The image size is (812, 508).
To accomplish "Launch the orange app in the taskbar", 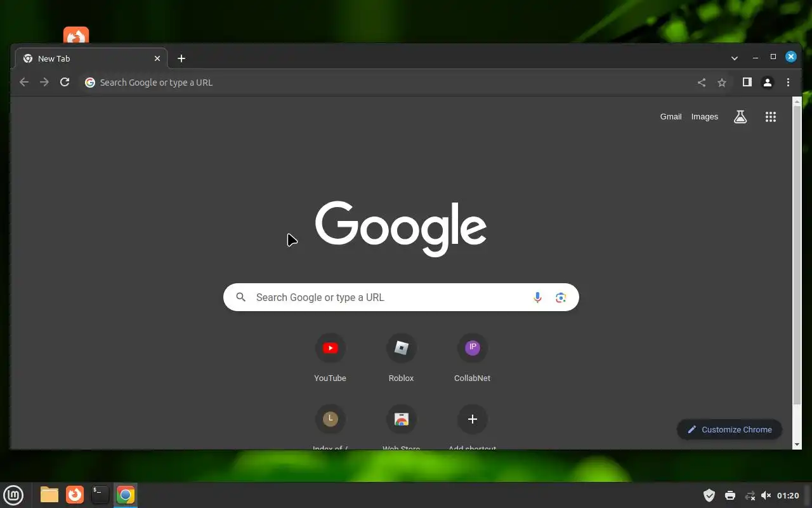I will [75, 494].
